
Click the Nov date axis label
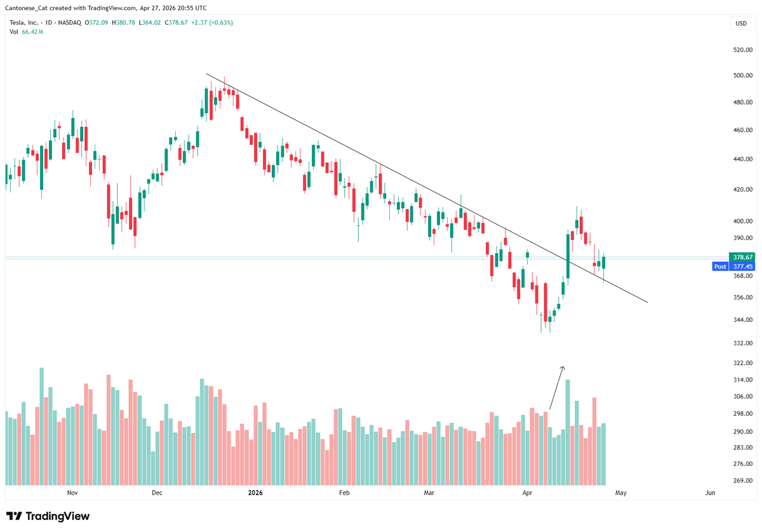[x=72, y=493]
